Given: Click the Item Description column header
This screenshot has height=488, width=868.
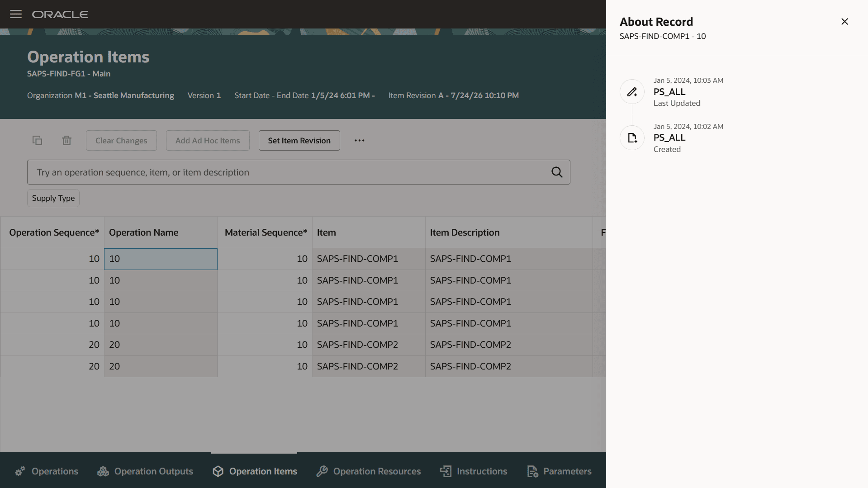Looking at the screenshot, I should [509, 232].
